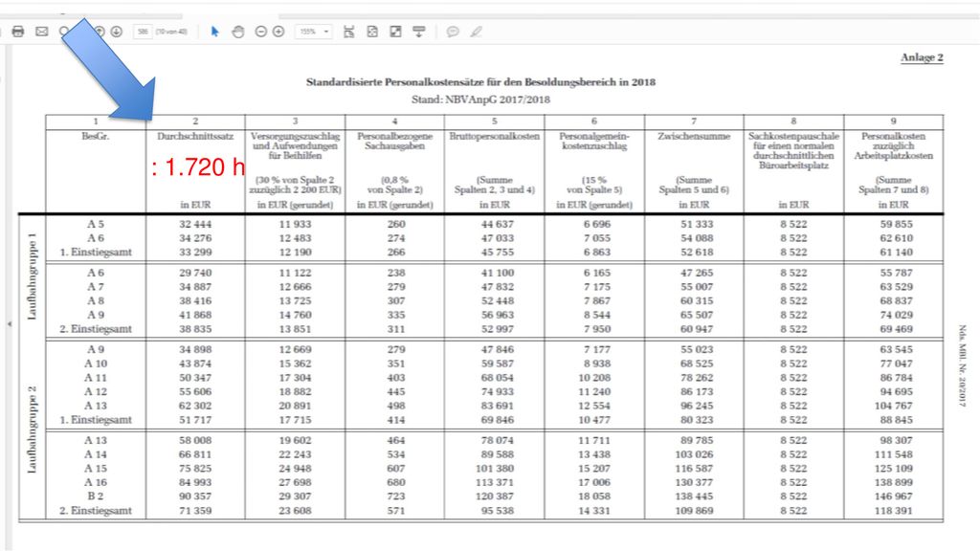Click the 'A 16' row label
The height and width of the screenshot is (551, 980).
[x=96, y=482]
